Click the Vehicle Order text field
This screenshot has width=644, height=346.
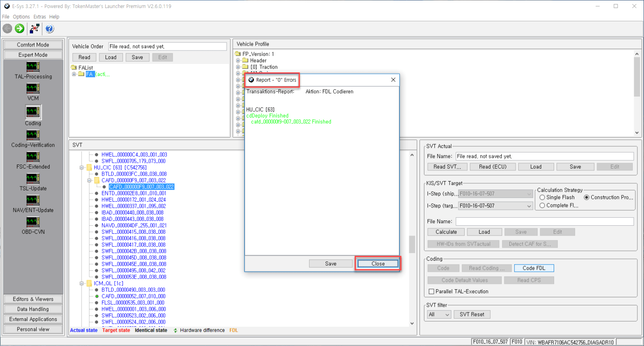[168, 46]
